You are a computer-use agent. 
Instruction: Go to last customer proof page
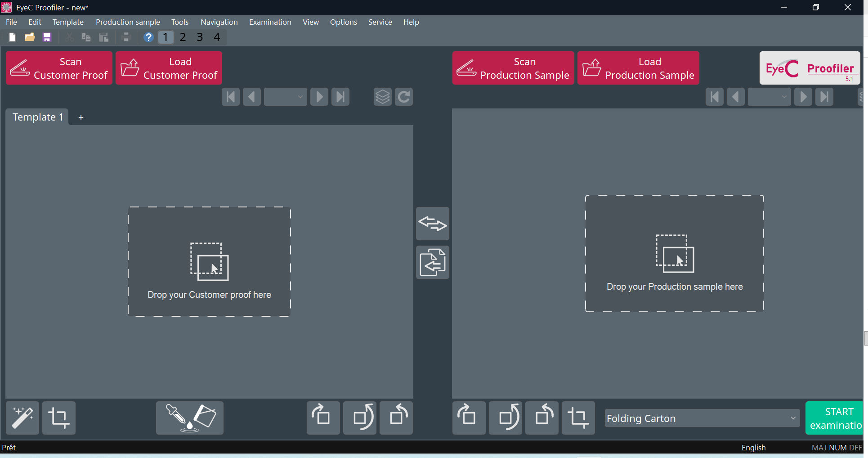(340, 97)
